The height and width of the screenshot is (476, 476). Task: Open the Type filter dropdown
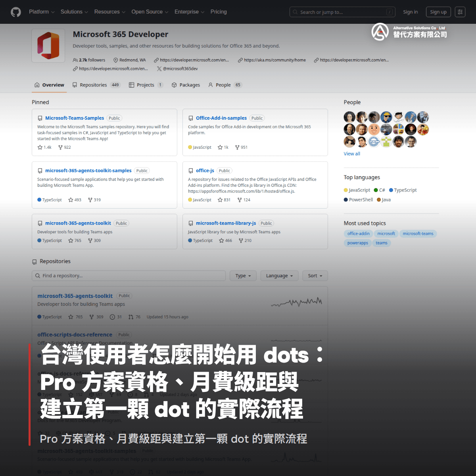243,276
